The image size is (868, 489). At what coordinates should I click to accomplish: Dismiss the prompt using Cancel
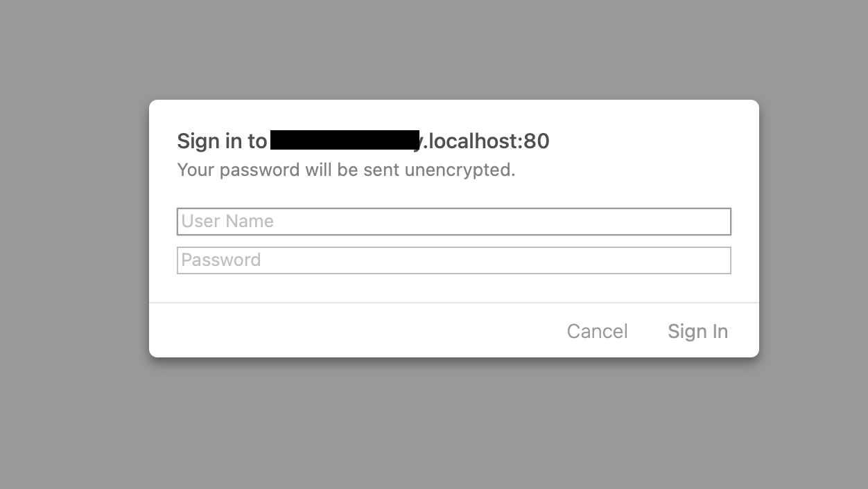(597, 331)
